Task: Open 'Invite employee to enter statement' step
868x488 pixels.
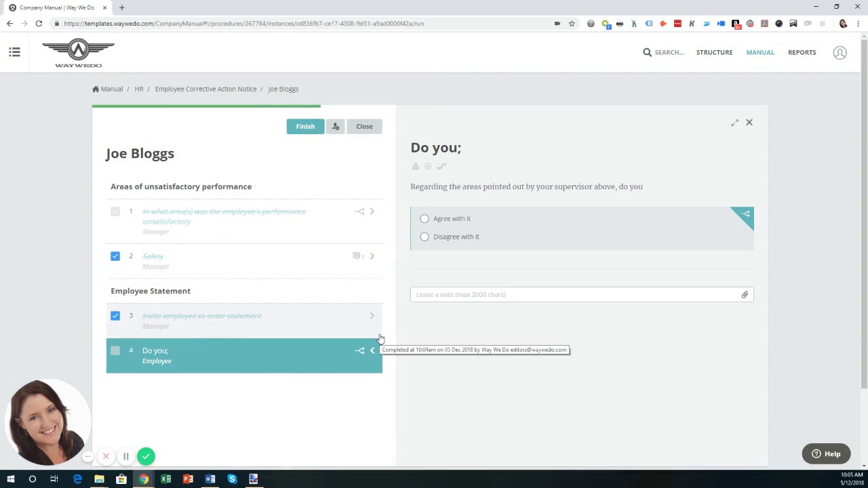Action: [201, 316]
